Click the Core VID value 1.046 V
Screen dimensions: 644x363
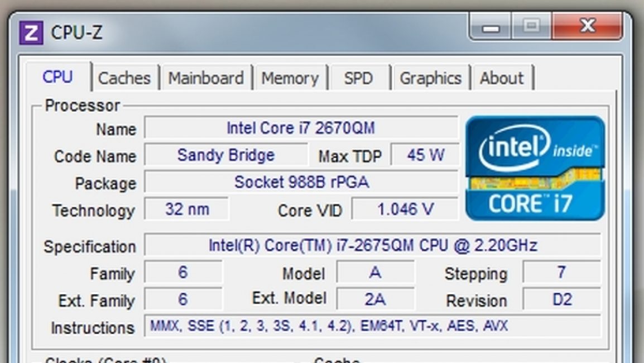point(405,209)
